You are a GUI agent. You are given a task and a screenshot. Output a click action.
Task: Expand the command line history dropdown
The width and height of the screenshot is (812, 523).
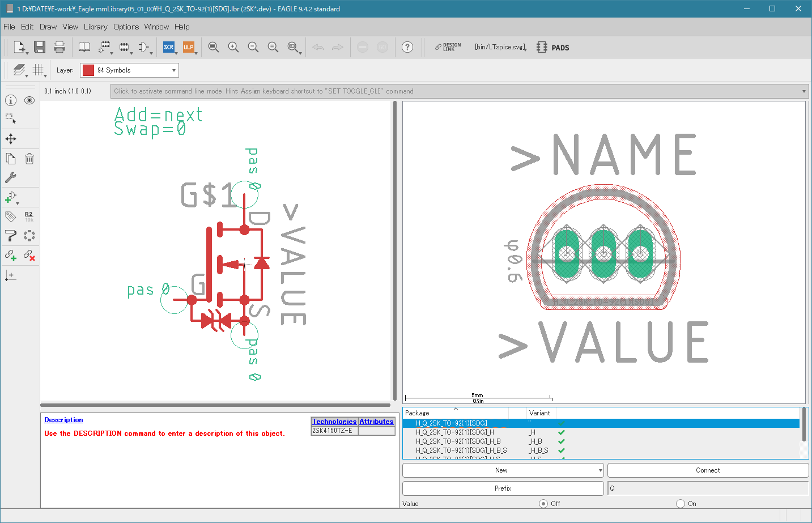coord(804,91)
